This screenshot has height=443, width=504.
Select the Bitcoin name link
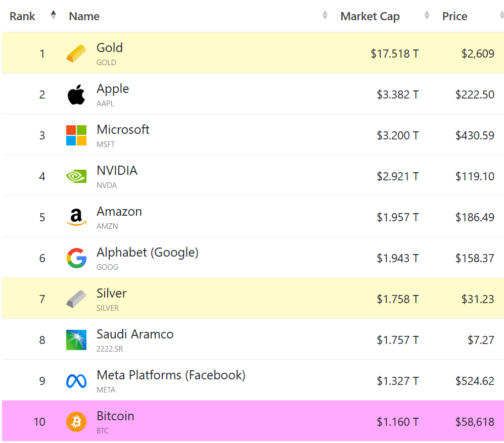[x=115, y=416]
